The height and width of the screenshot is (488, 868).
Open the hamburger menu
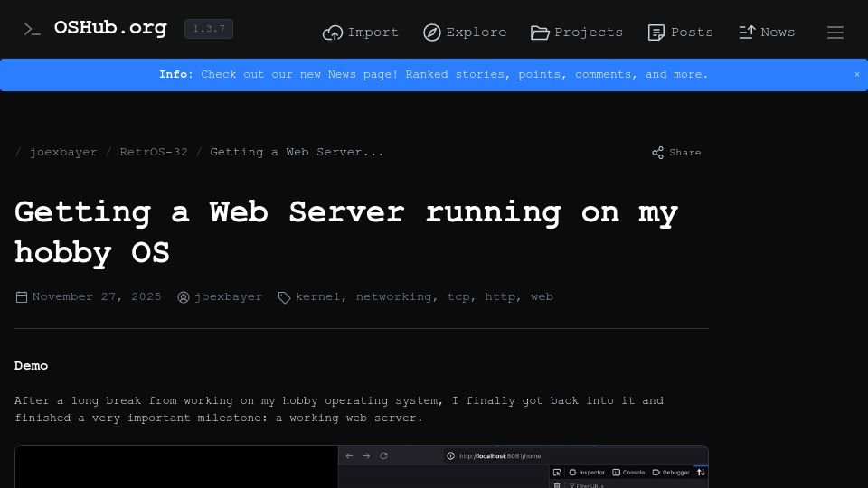[835, 33]
